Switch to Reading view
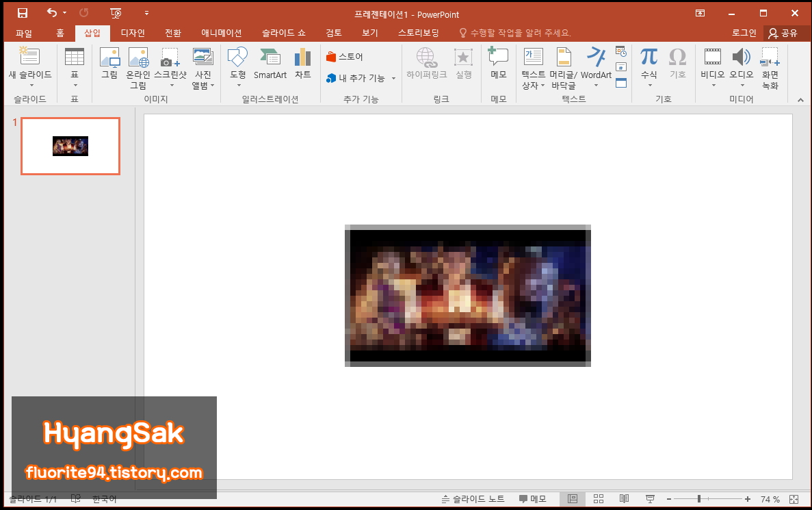812x510 pixels. pyautogui.click(x=624, y=498)
